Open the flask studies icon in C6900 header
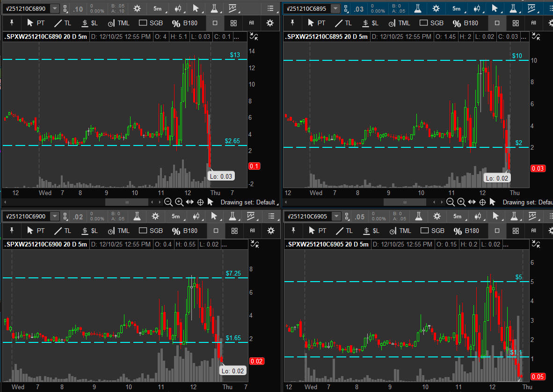Image resolution: width=553 pixels, height=392 pixels. (x=137, y=216)
